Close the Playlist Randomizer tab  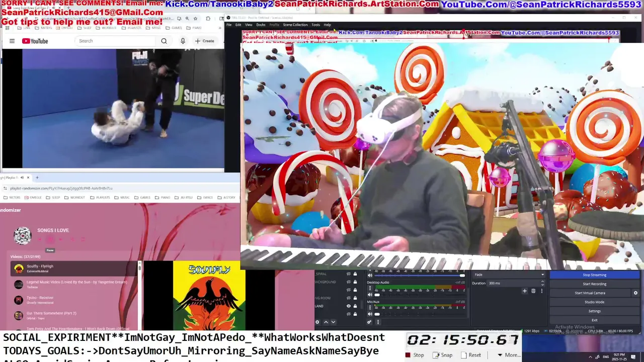pyautogui.click(x=28, y=177)
